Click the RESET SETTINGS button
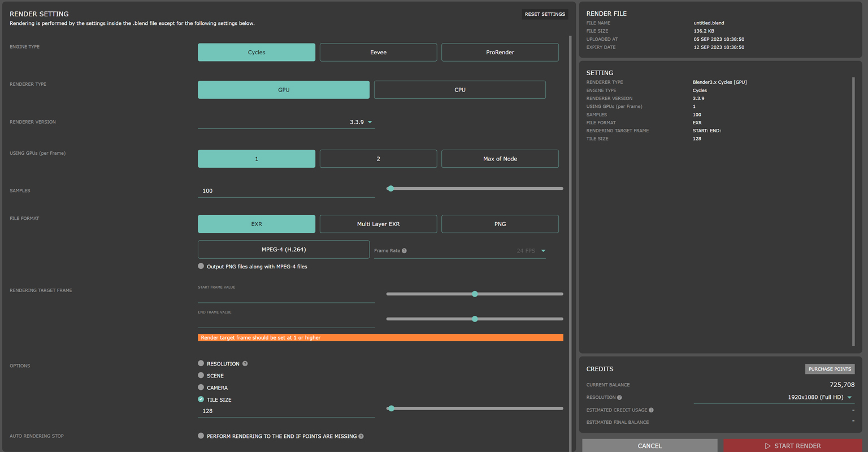Viewport: 868px width, 452px height. pyautogui.click(x=544, y=14)
